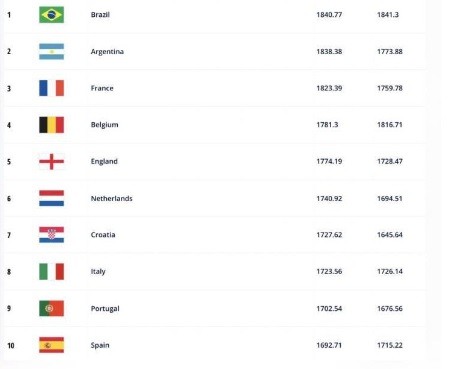Click the Belgium flag icon
449x369 pixels.
pos(51,125)
